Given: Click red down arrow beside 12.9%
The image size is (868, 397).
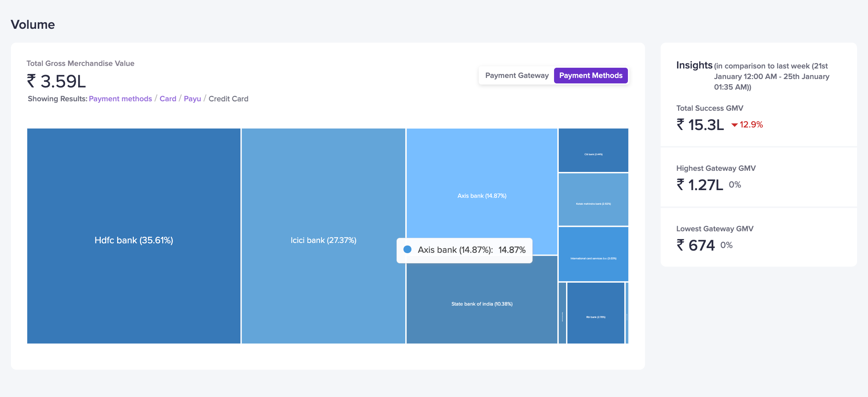Looking at the screenshot, I should pos(734,125).
